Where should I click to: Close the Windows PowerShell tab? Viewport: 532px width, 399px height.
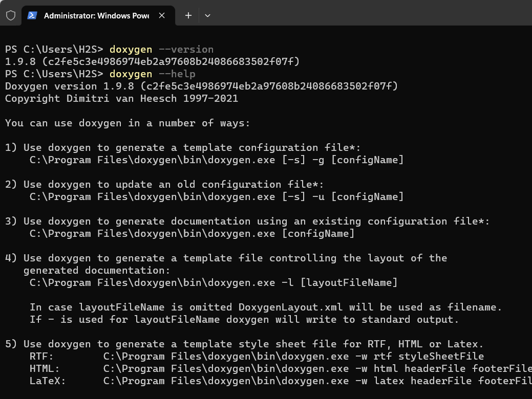[162, 15]
